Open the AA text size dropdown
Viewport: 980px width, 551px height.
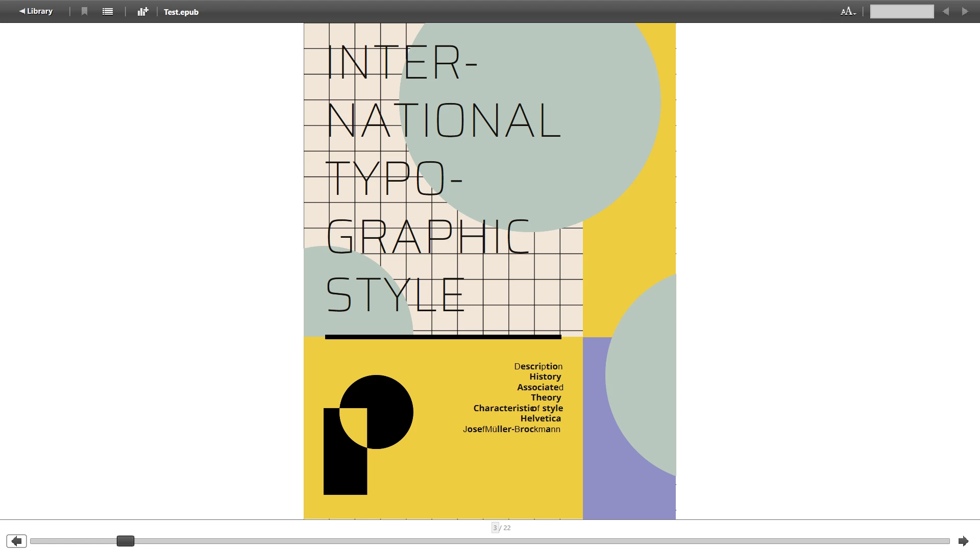(x=848, y=11)
